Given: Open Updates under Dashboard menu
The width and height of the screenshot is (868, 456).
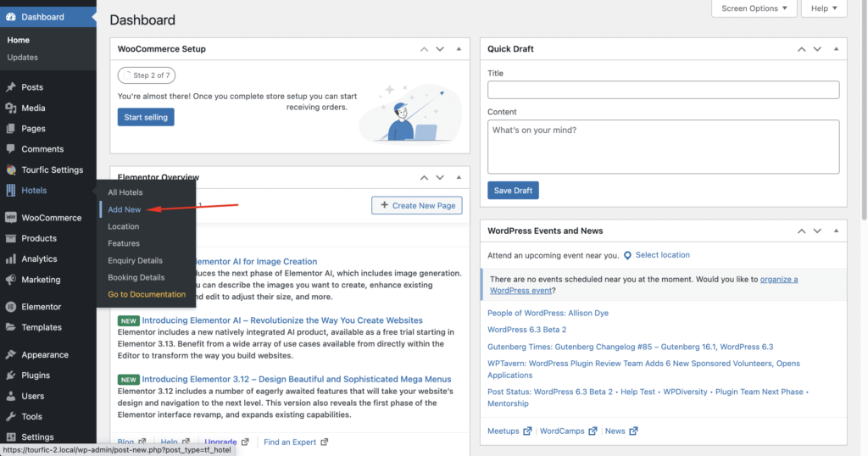Looking at the screenshot, I should [23, 58].
